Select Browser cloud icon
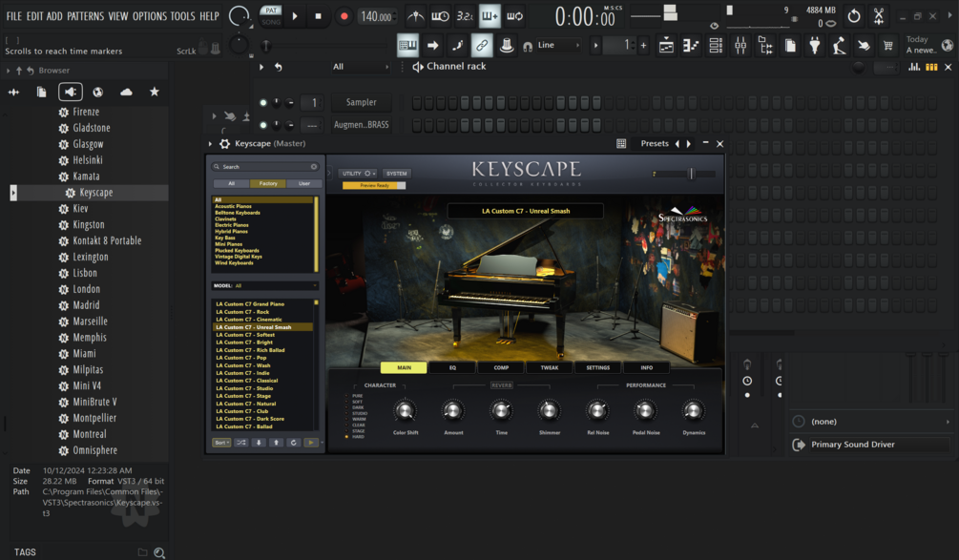Viewport: 959px width, 560px height. [126, 92]
